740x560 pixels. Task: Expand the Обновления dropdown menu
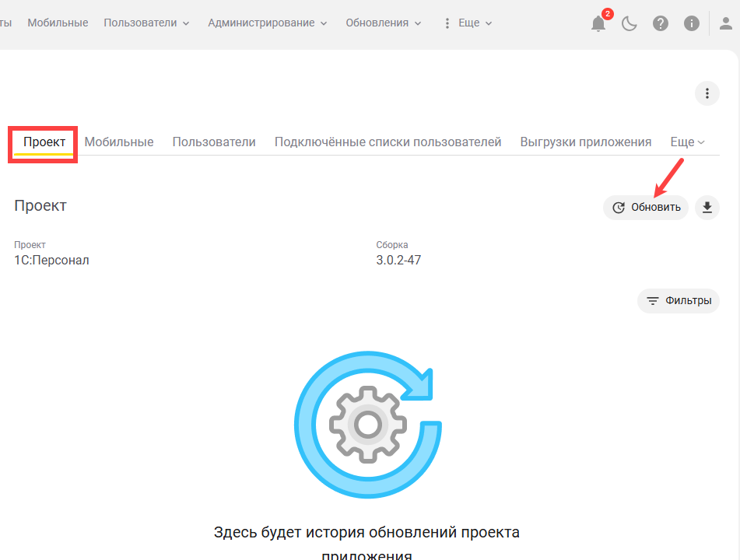coord(383,23)
